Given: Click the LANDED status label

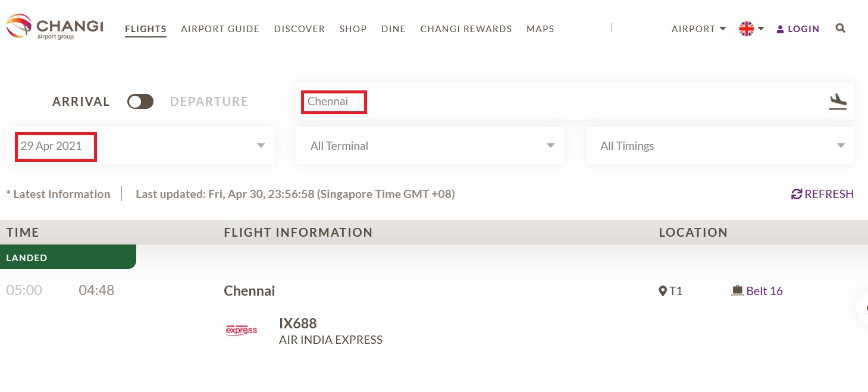Looking at the screenshot, I should point(27,258).
